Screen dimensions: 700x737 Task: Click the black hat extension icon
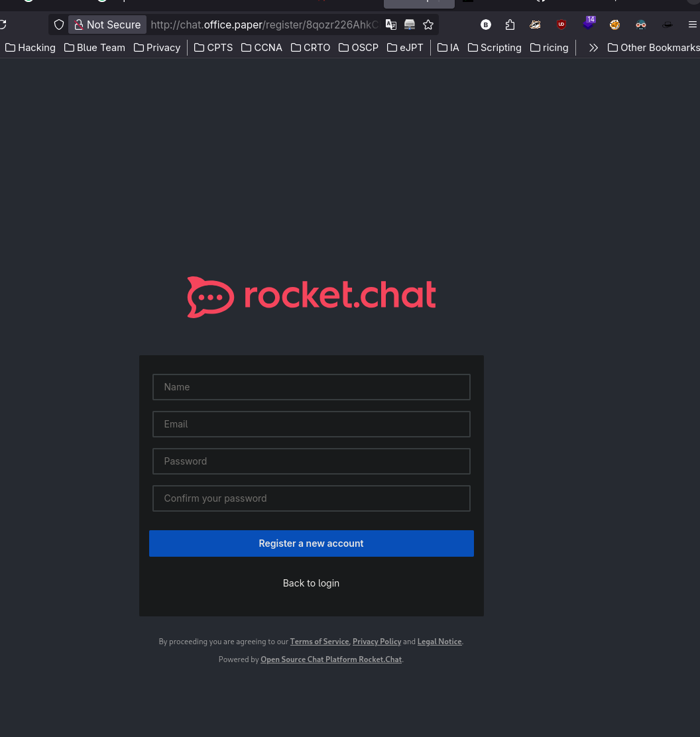point(667,25)
